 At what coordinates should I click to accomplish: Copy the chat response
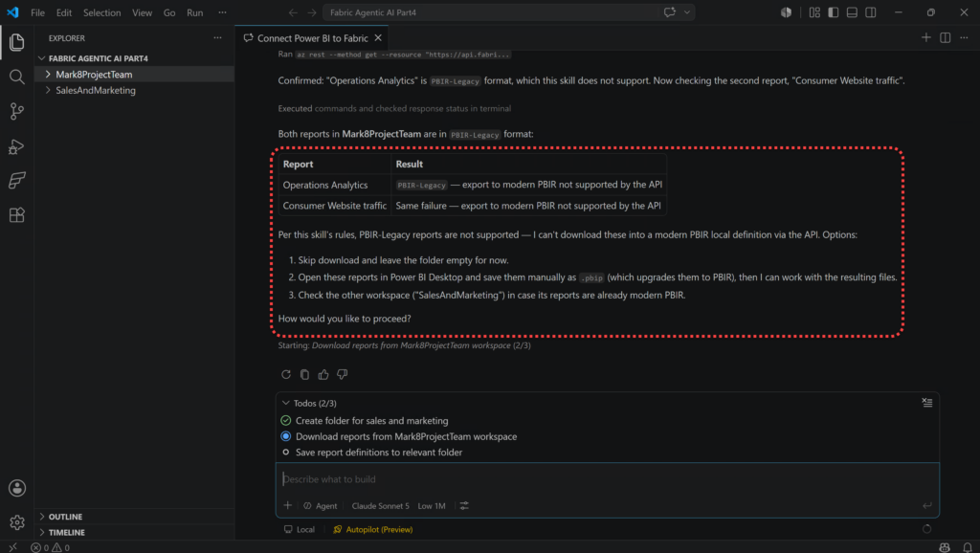304,374
